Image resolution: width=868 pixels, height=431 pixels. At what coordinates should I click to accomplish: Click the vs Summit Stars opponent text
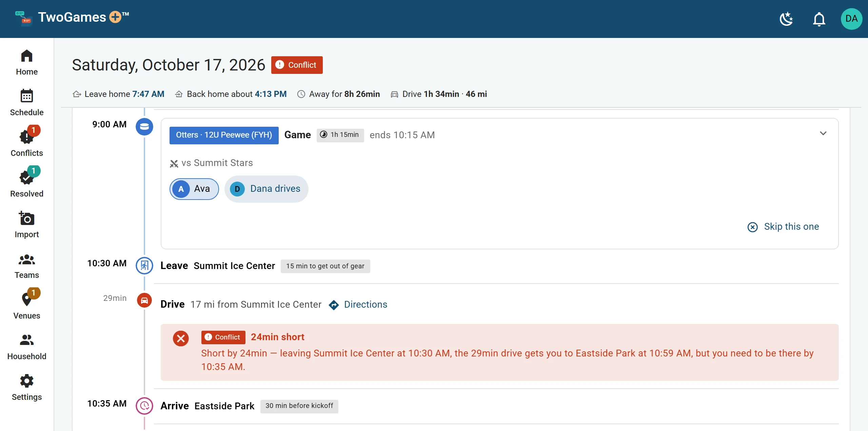click(x=217, y=163)
